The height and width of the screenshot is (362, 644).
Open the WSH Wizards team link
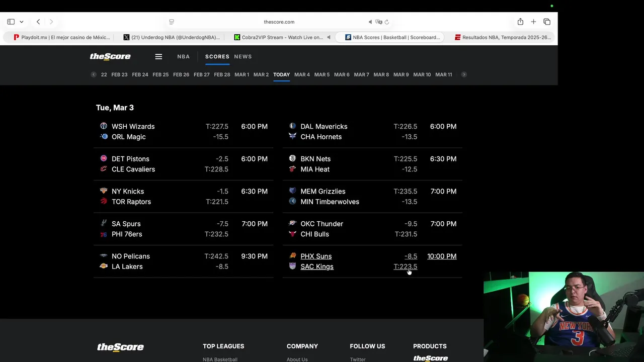tap(133, 126)
